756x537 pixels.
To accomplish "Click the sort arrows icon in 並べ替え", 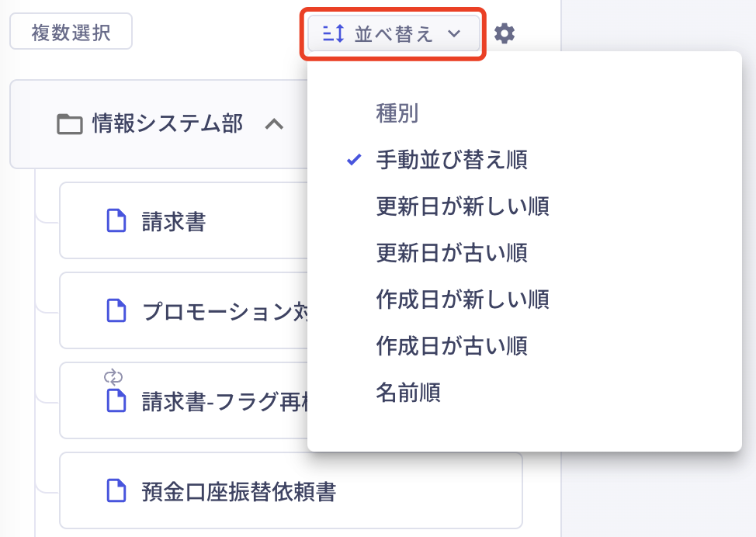I will click(x=333, y=34).
